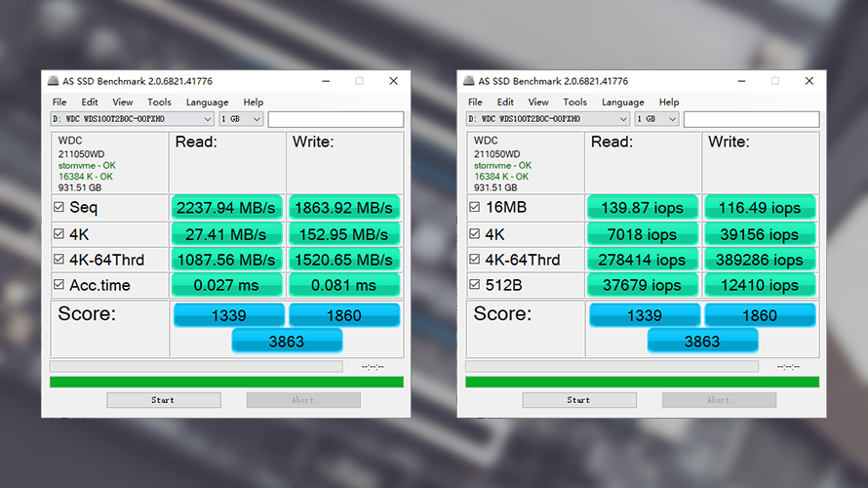Click 4K-64Thrd read value 1087.56 MB/s
This screenshot has height=488, width=868.
[227, 260]
